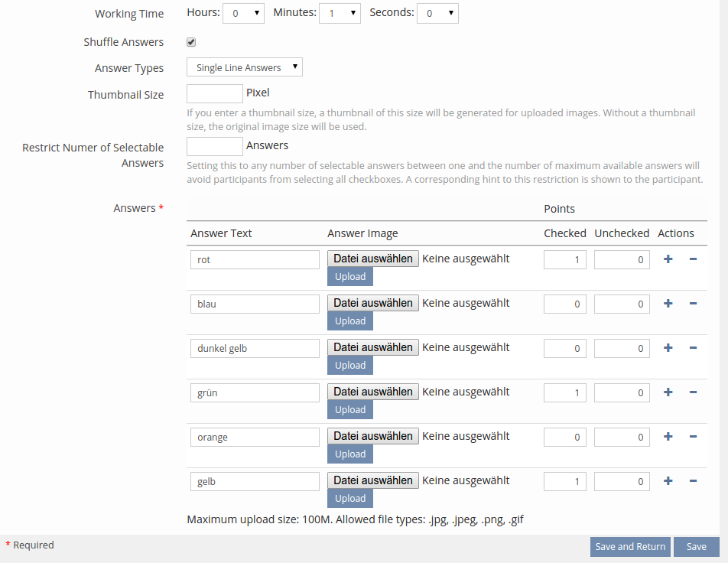Click the Checked points field for 'orange'

pos(565,438)
